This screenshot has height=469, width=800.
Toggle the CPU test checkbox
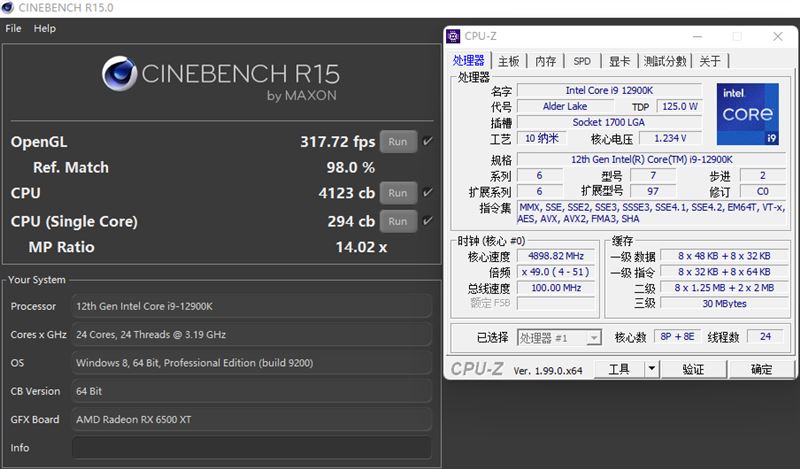(x=428, y=193)
